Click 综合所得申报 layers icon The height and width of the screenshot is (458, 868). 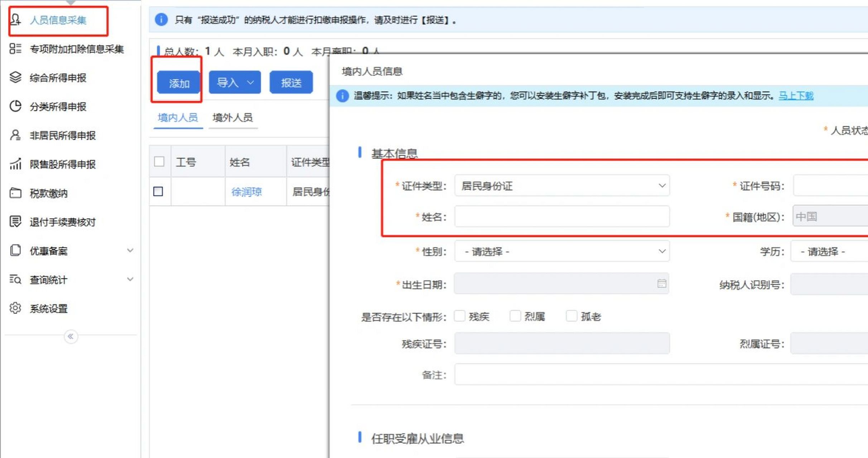point(15,77)
